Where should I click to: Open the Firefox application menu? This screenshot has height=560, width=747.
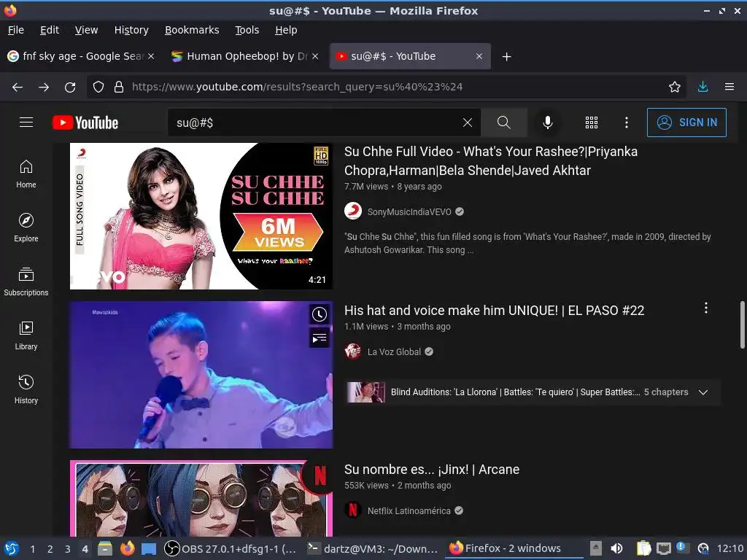tap(729, 87)
